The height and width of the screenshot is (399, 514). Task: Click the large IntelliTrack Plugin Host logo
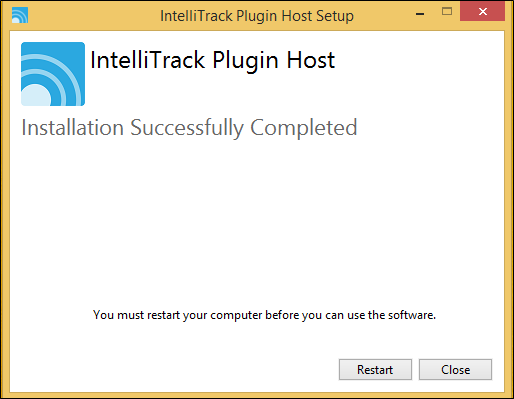tap(53, 74)
